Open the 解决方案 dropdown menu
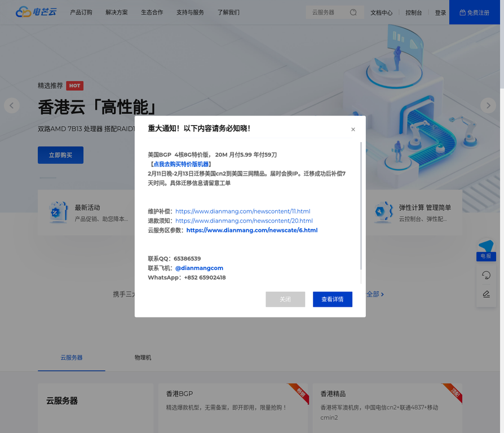Screen dimensions: 504x433 117,12
